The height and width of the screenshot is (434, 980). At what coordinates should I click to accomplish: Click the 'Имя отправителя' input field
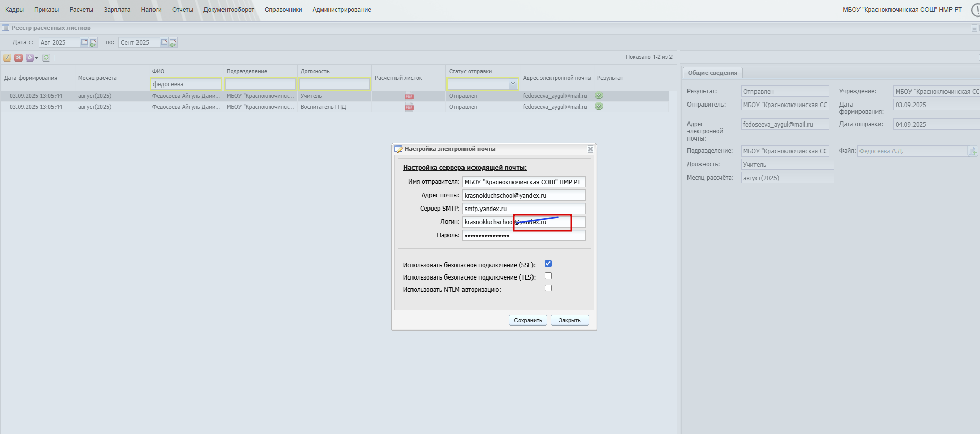coord(524,182)
